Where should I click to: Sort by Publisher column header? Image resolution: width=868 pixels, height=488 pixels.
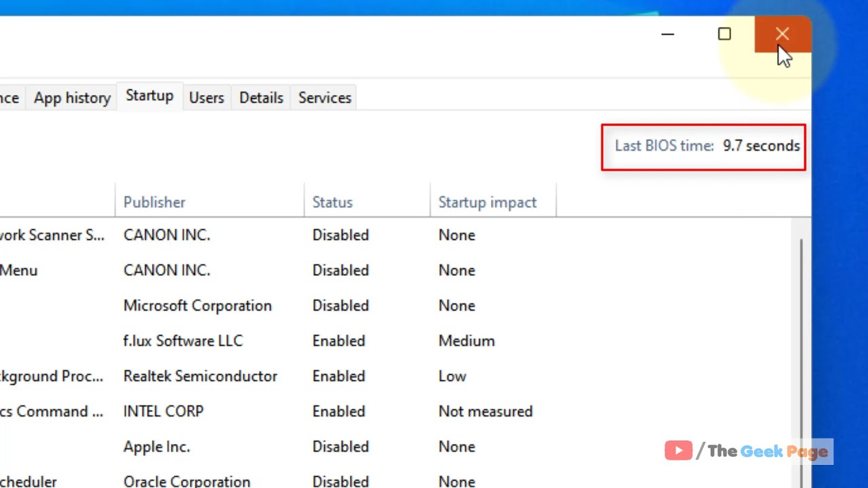pyautogui.click(x=210, y=202)
